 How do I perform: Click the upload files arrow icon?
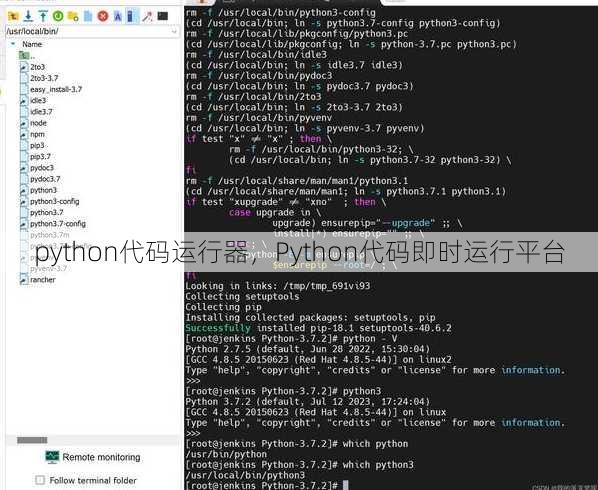click(x=43, y=16)
